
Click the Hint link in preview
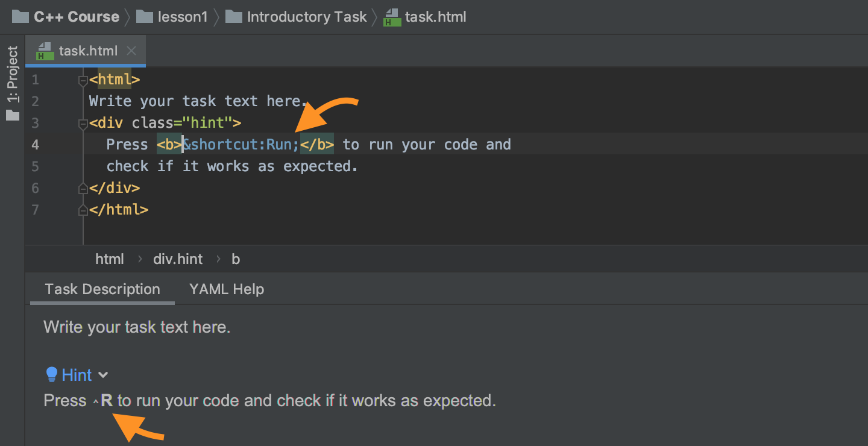coord(77,375)
